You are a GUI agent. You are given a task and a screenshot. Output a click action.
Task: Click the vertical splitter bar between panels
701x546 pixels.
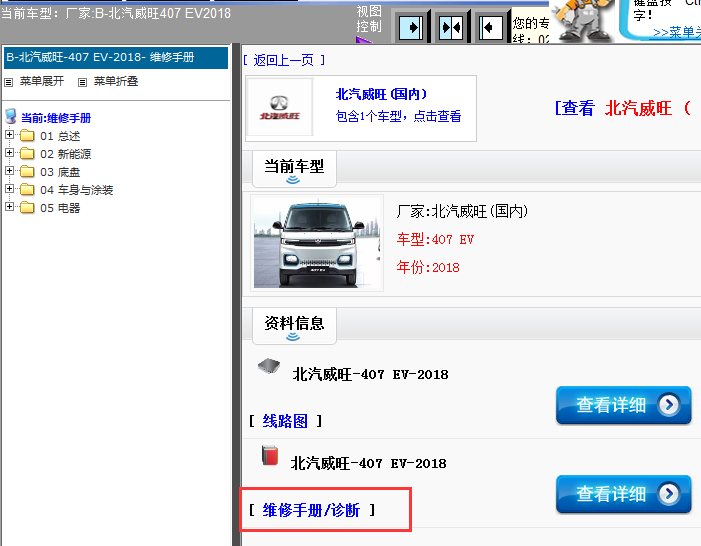point(236,295)
